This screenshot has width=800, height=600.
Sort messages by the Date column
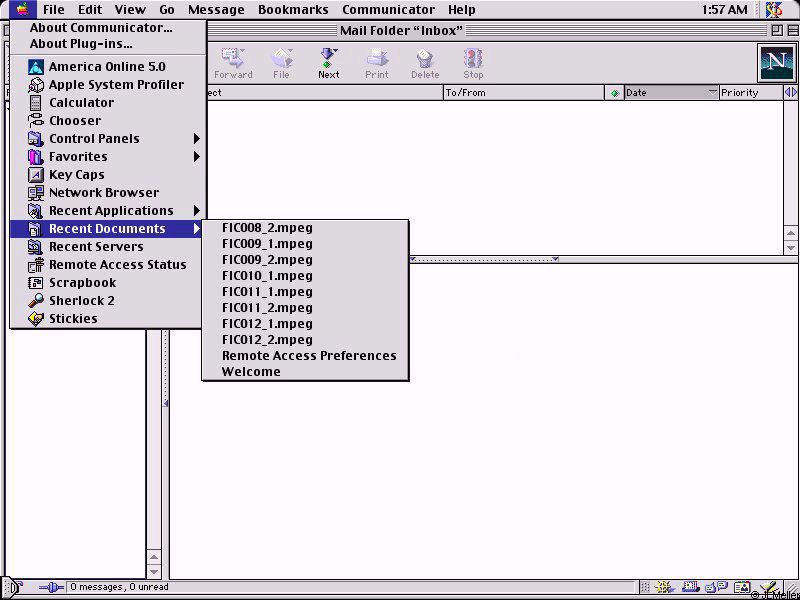point(665,93)
